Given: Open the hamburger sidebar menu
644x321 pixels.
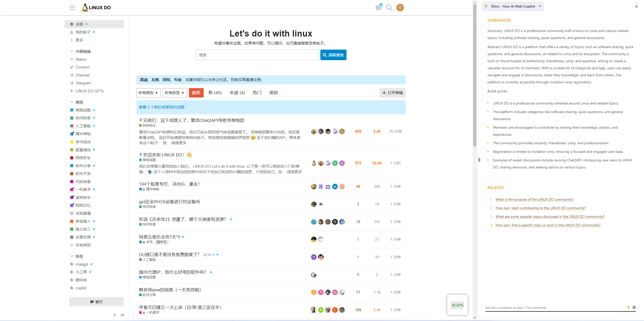Looking at the screenshot, I should pos(72,8).
